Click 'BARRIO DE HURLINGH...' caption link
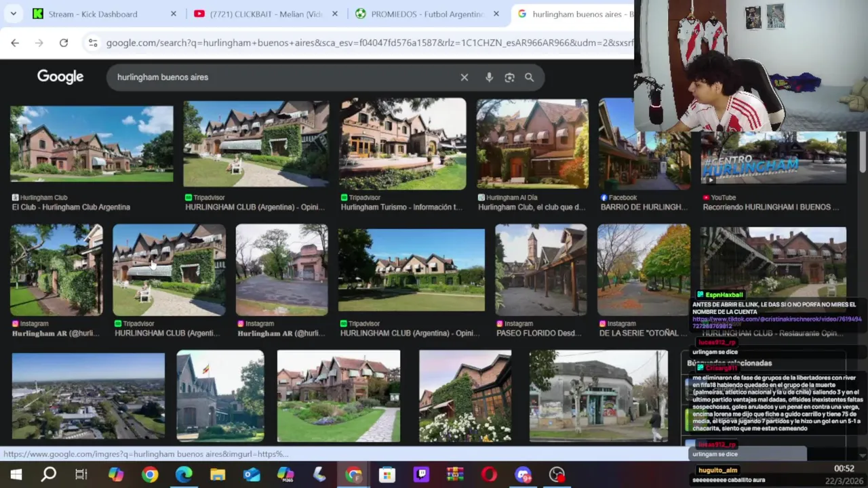 click(644, 207)
